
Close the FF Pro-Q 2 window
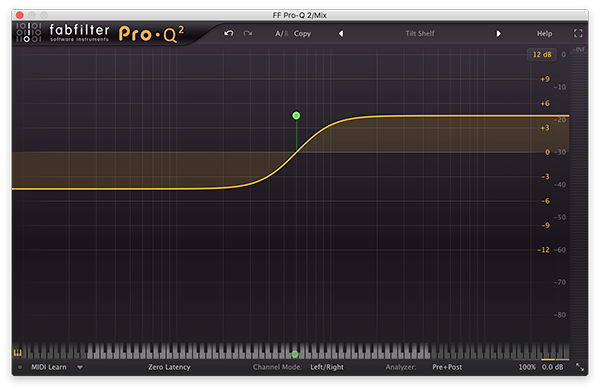pyautogui.click(x=20, y=15)
